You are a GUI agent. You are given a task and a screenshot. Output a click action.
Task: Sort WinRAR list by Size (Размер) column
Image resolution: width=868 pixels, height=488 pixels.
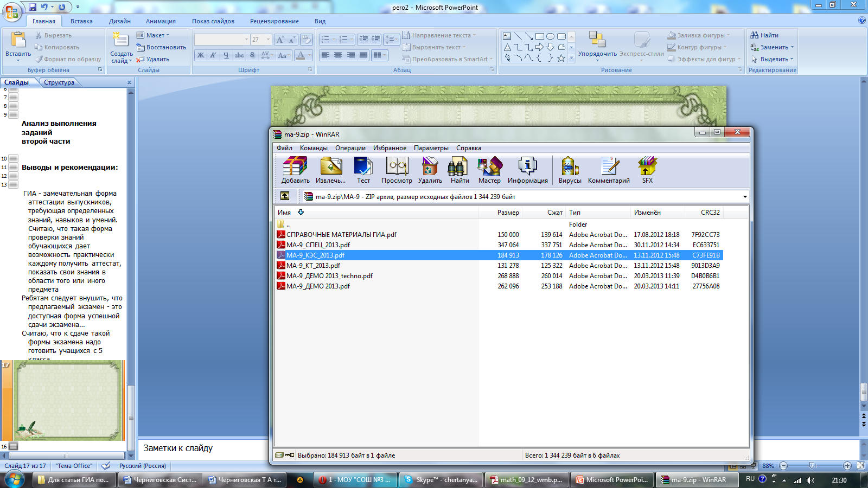click(500, 213)
